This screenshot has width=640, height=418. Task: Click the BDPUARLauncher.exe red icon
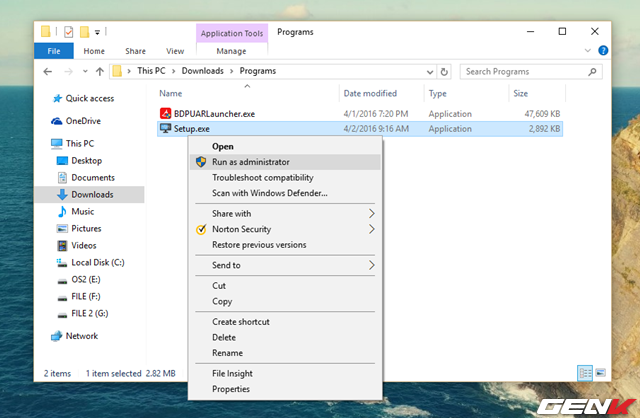165,113
